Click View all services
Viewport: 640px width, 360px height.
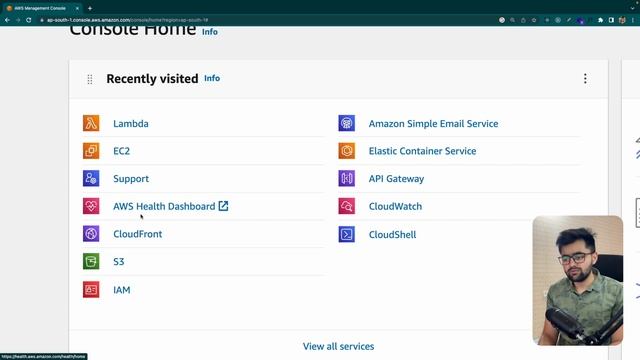point(338,346)
